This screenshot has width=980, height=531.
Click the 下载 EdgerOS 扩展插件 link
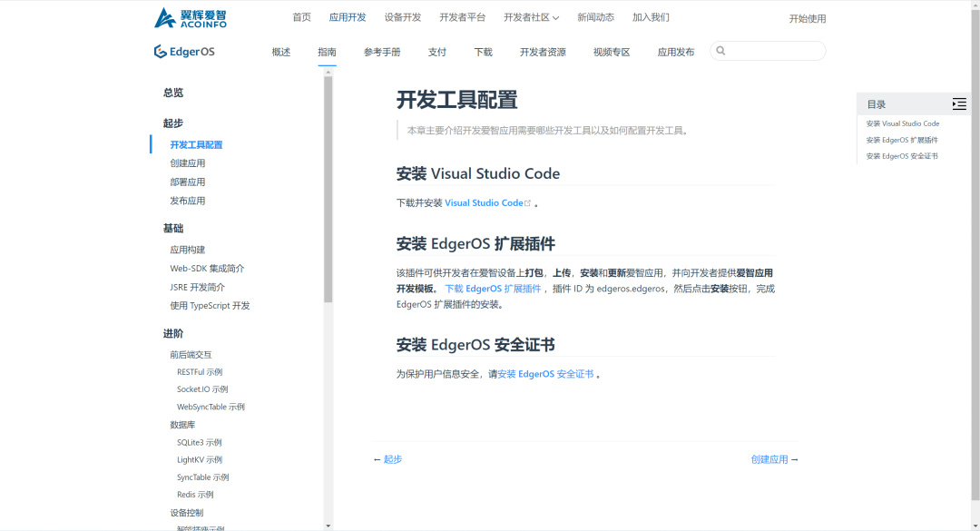[493, 289]
